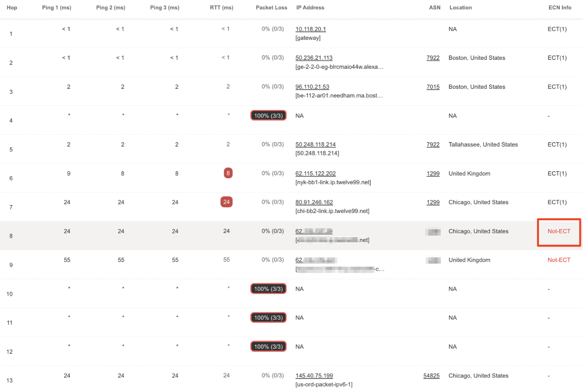
Task: Click IP address 96.110.21.53
Action: [x=312, y=87]
